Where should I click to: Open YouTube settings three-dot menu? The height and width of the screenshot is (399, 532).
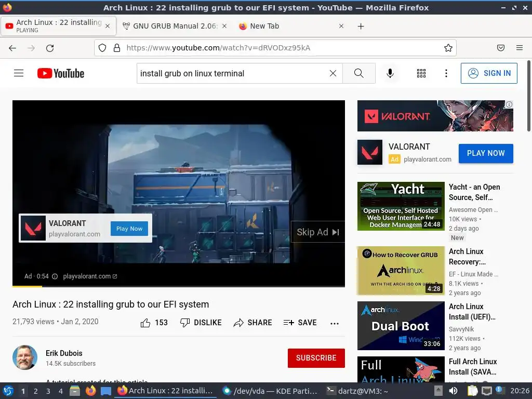(x=446, y=73)
